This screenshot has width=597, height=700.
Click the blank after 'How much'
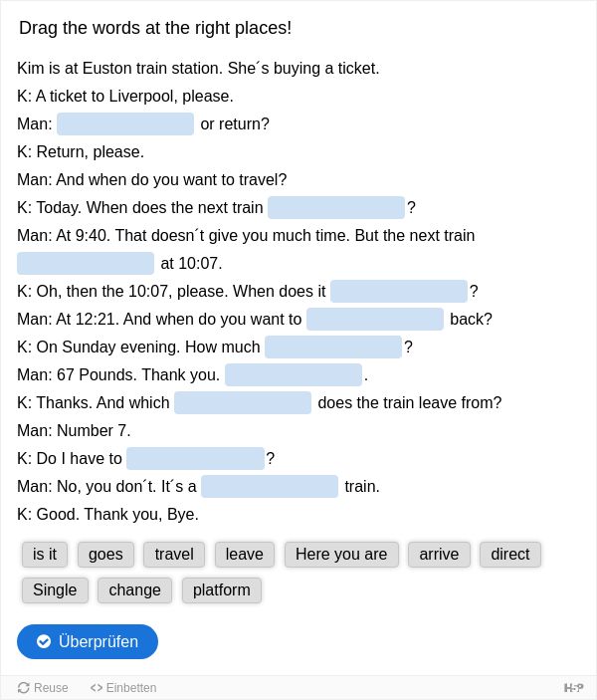(333, 347)
